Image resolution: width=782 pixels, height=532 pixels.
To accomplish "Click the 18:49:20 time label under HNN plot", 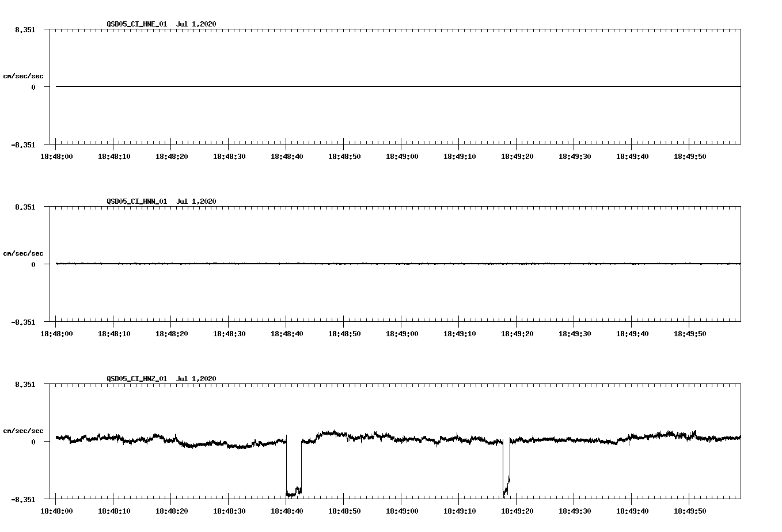I will click(x=517, y=334).
